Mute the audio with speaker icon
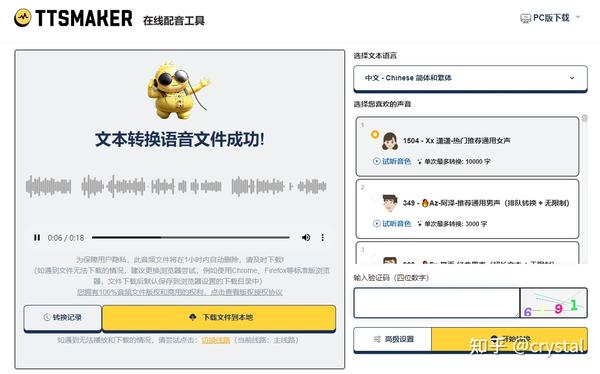The height and width of the screenshot is (374, 600). click(x=306, y=237)
